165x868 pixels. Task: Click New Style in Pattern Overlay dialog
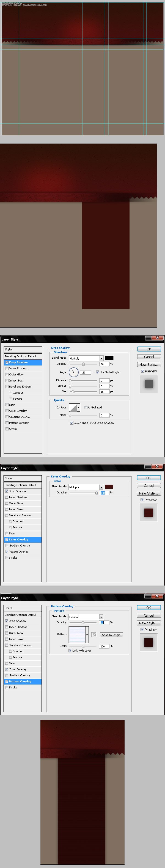(x=148, y=623)
